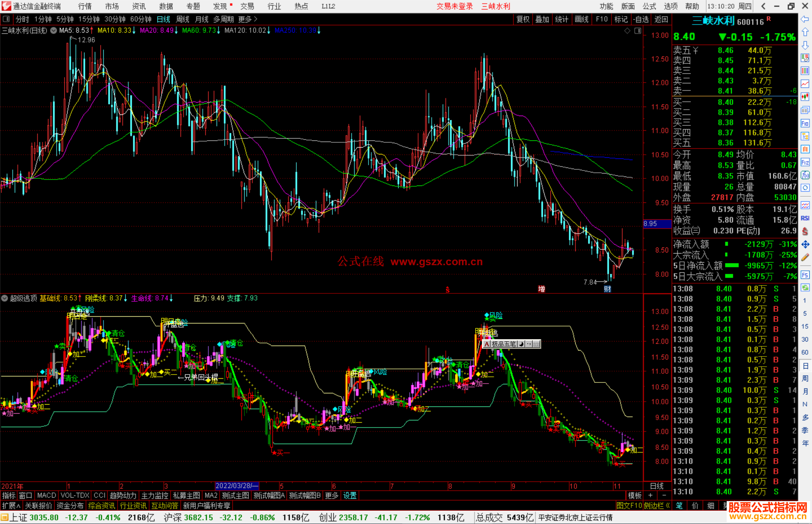Expand the 更多 timeframe options

pos(248,19)
